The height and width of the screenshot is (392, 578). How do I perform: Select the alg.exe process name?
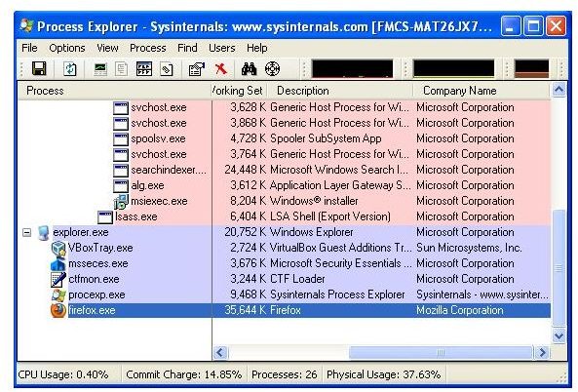click(147, 185)
